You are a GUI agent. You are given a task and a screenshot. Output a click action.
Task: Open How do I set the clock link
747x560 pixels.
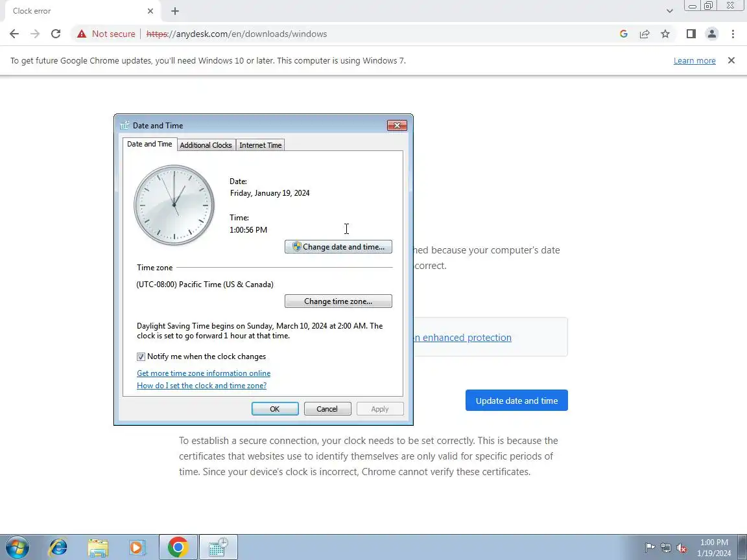tap(202, 386)
